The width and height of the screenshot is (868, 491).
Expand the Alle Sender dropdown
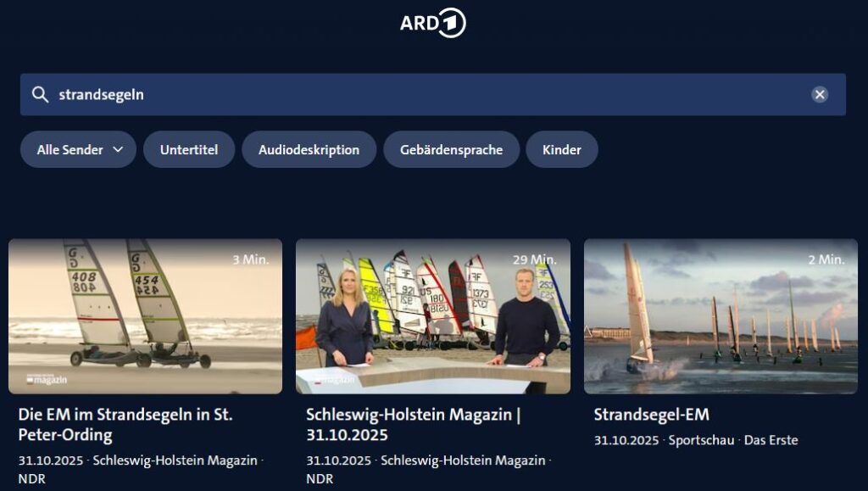[x=79, y=149]
